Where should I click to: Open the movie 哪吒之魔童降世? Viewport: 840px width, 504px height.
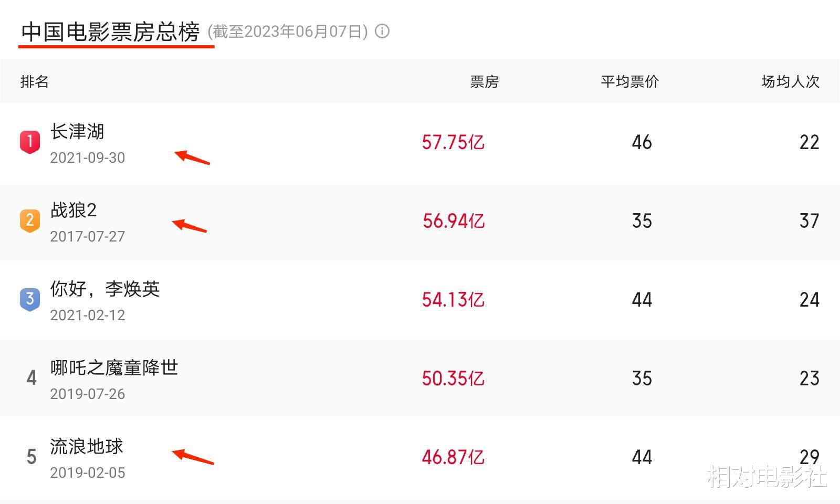pos(114,367)
